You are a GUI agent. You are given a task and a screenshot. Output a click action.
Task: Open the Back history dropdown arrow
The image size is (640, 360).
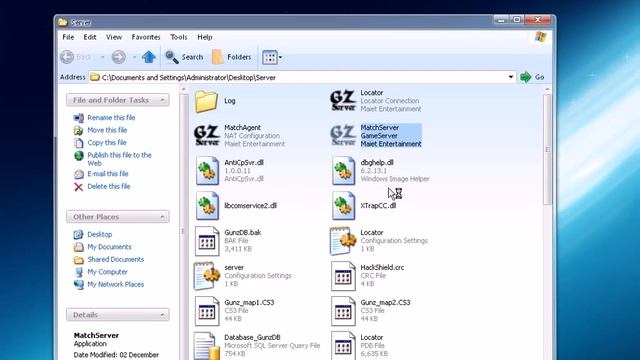102,57
